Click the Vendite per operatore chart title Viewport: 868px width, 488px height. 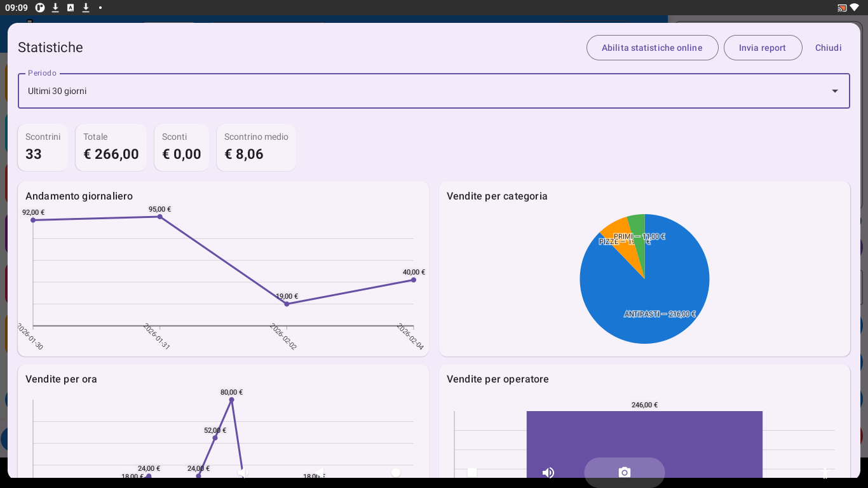click(x=498, y=379)
